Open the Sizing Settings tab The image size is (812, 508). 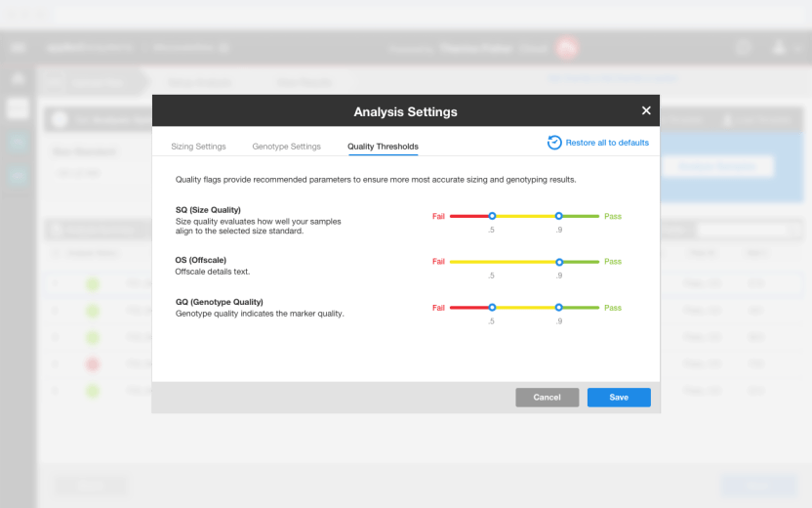(198, 147)
